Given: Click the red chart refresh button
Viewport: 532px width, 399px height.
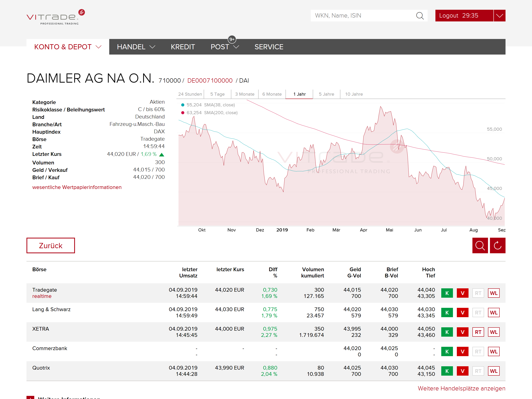Looking at the screenshot, I should tap(497, 245).
